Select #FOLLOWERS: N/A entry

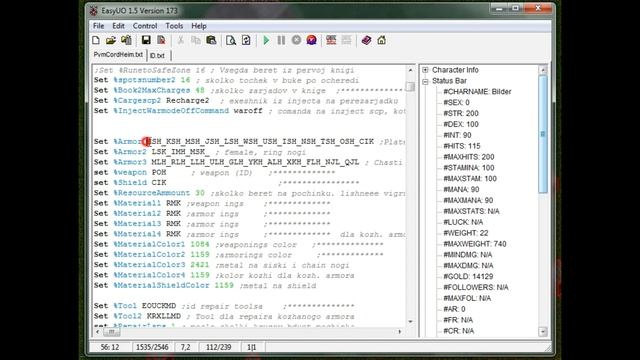tap(476, 287)
